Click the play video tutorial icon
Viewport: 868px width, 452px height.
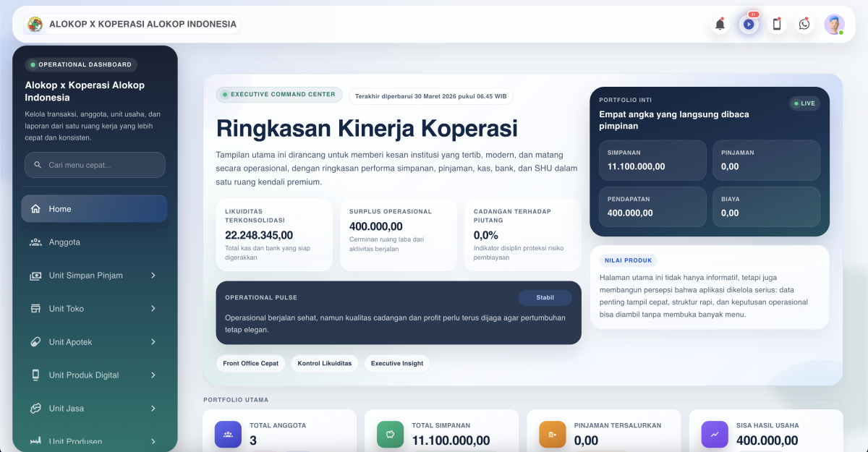(749, 25)
